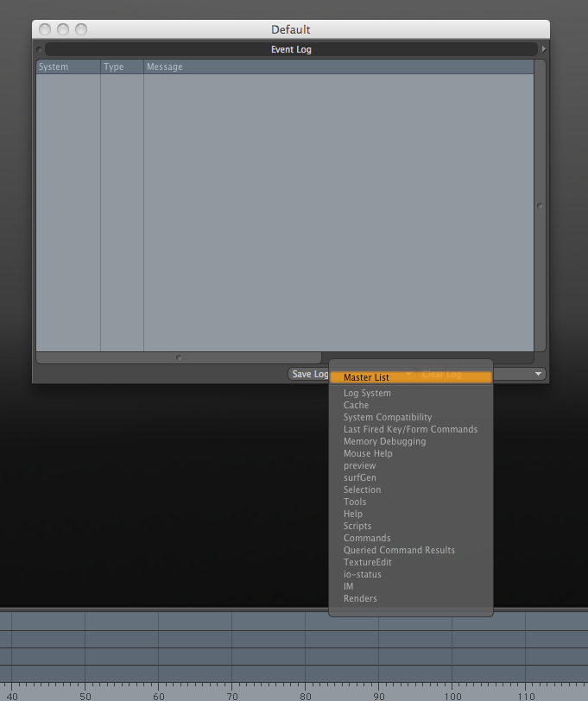Select Memory Debugging in the menu
588x701 pixels.
pos(411,441)
